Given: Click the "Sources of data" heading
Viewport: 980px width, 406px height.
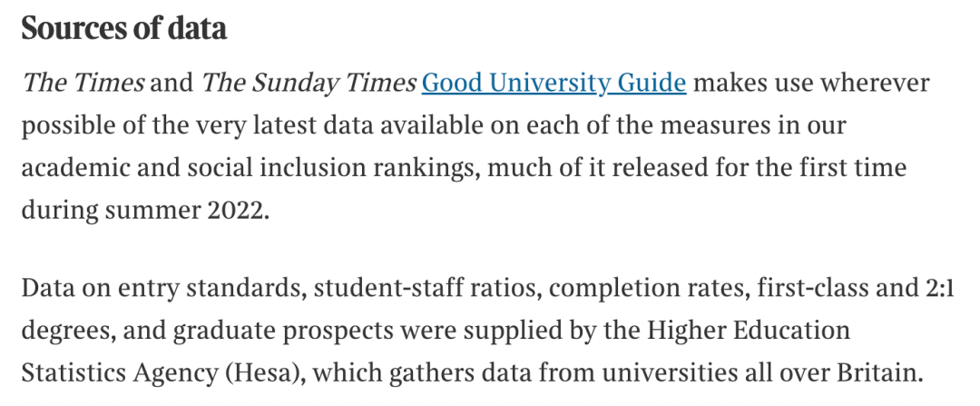Looking at the screenshot, I should tap(123, 28).
